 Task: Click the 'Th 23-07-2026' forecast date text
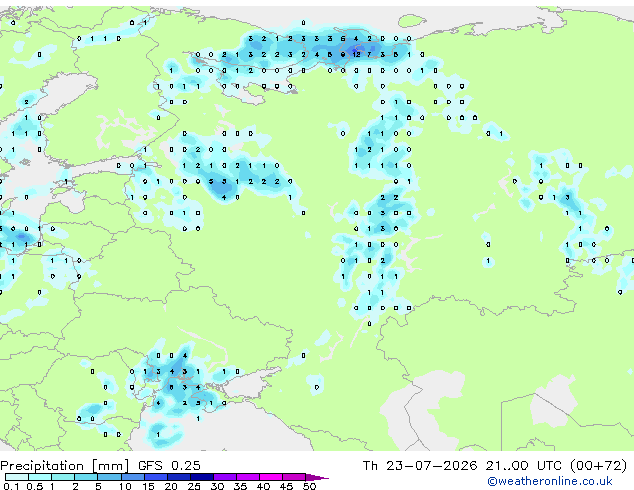click(420, 466)
